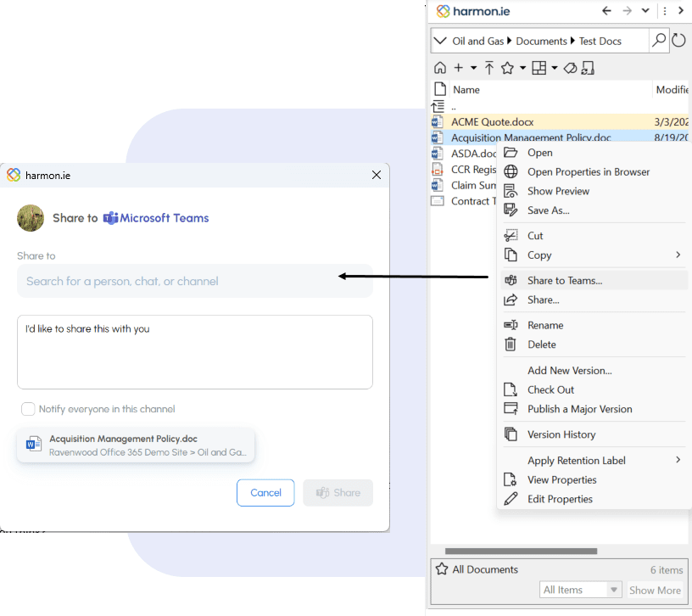Select Version History menu entry
Viewport: 692px width, 616px height.
pyautogui.click(x=561, y=434)
